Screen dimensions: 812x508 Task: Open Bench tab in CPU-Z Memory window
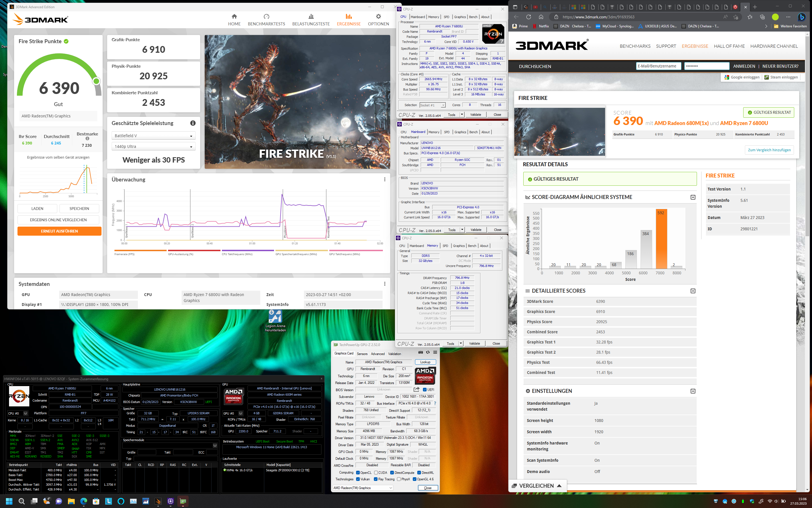(x=472, y=246)
